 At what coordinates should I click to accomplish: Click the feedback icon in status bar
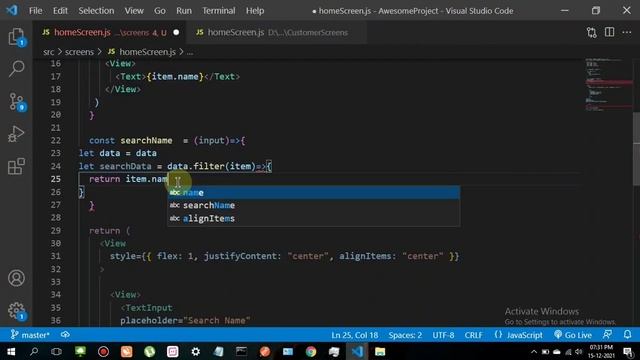[x=607, y=335]
